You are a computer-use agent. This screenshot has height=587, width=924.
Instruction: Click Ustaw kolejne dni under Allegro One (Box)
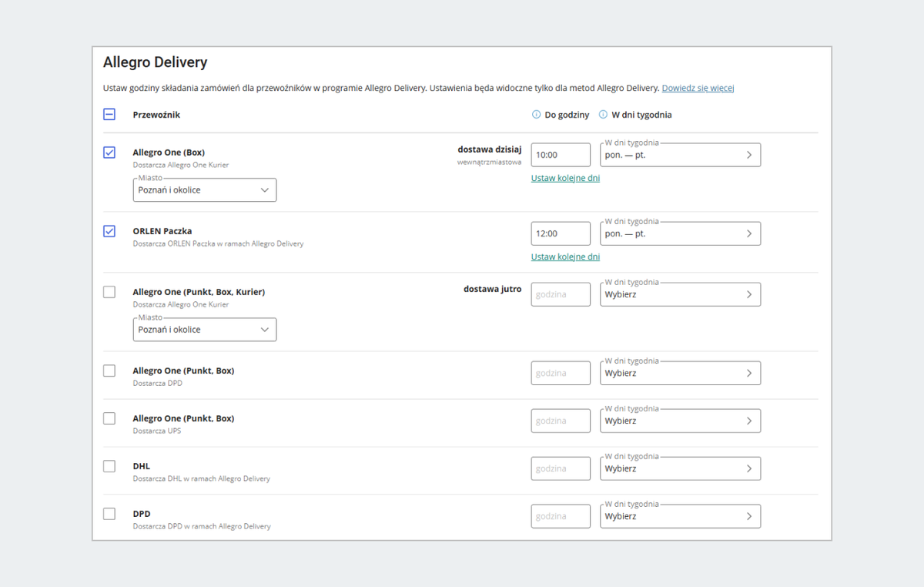point(565,178)
